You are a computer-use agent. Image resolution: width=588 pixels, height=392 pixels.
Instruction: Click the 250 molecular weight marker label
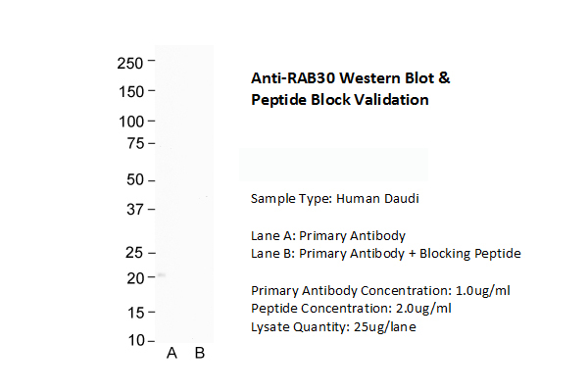click(130, 63)
